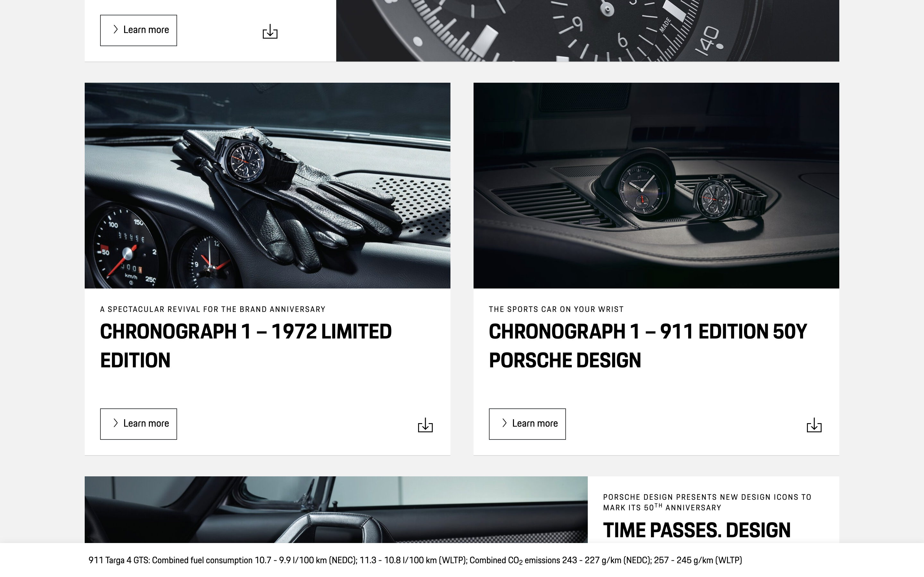Click the dashboard clock and watch image
Viewport: 924px width, 577px height.
pos(656,186)
